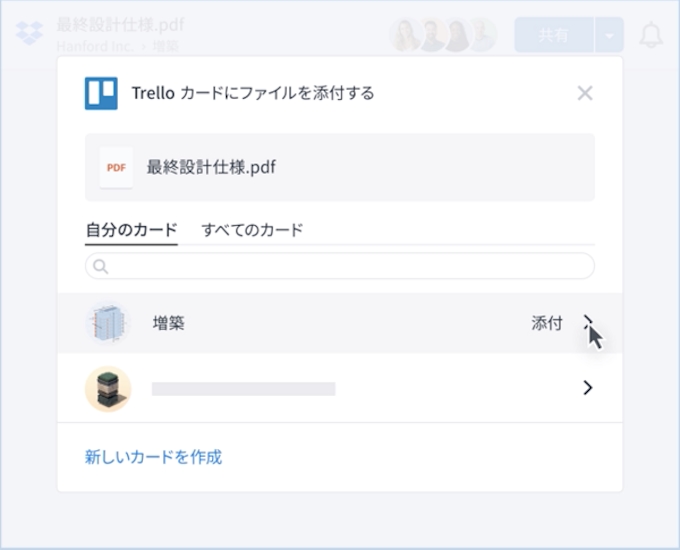
Task: Click the 新しいカードを作成 link
Action: [x=153, y=457]
